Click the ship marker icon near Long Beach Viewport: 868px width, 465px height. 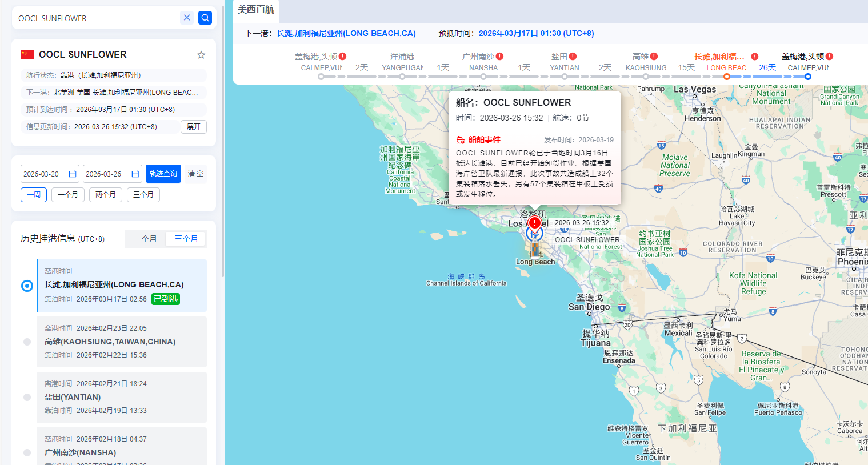(x=534, y=249)
